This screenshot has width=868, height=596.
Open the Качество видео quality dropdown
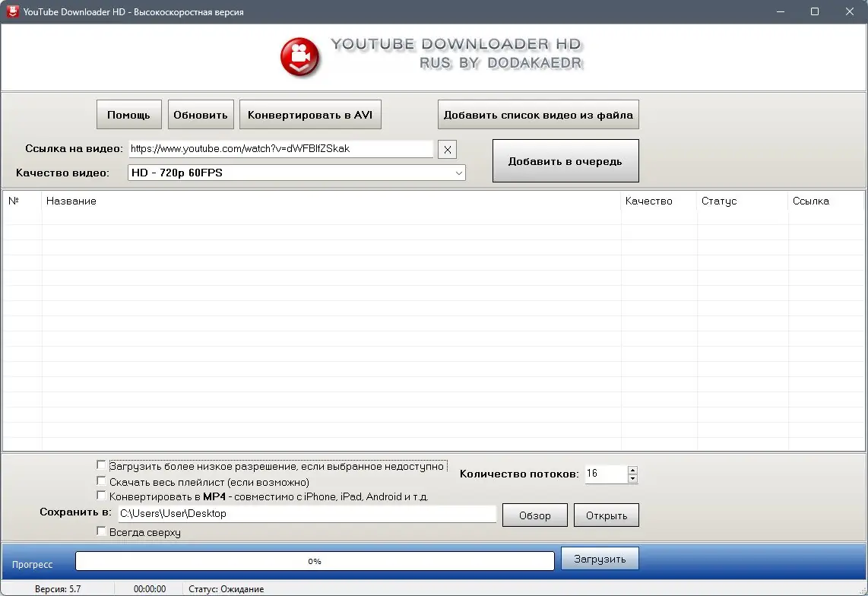click(296, 173)
